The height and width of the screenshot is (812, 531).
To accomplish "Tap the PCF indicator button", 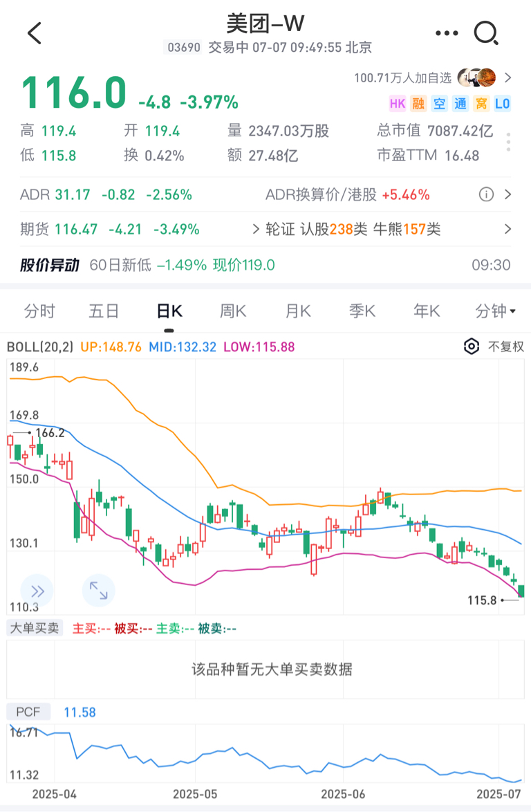I will pyautogui.click(x=28, y=712).
